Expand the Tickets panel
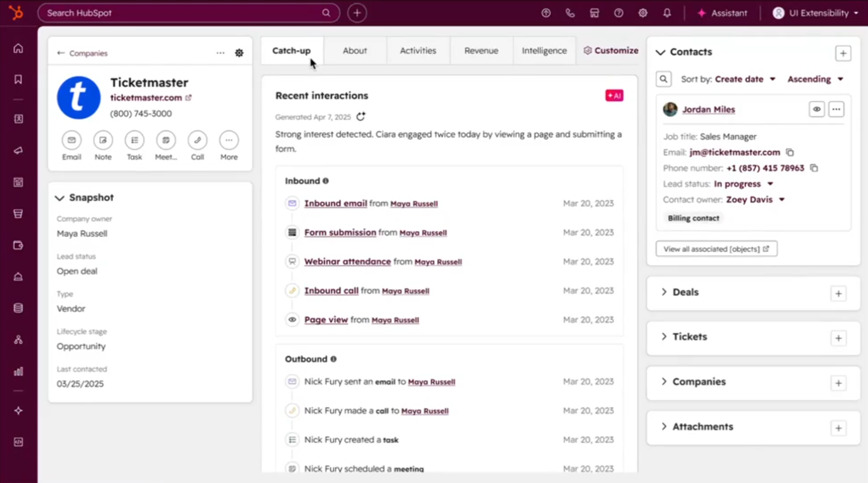 [664, 337]
